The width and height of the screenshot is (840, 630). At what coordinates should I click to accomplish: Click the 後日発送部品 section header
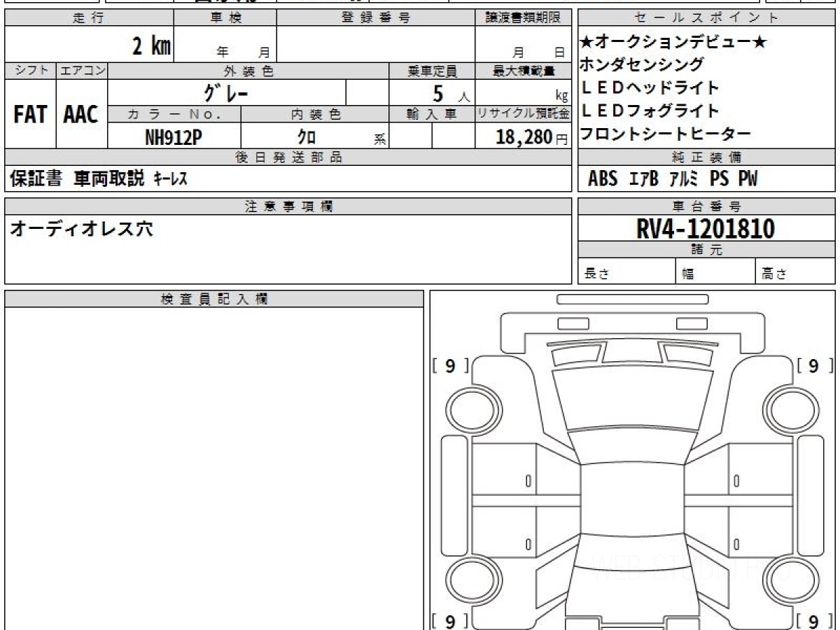[288, 157]
